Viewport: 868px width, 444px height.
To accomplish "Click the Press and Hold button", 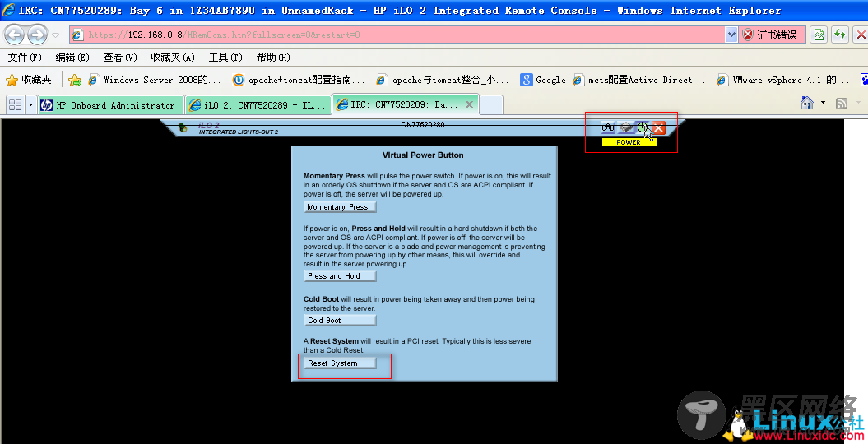I will (x=340, y=276).
